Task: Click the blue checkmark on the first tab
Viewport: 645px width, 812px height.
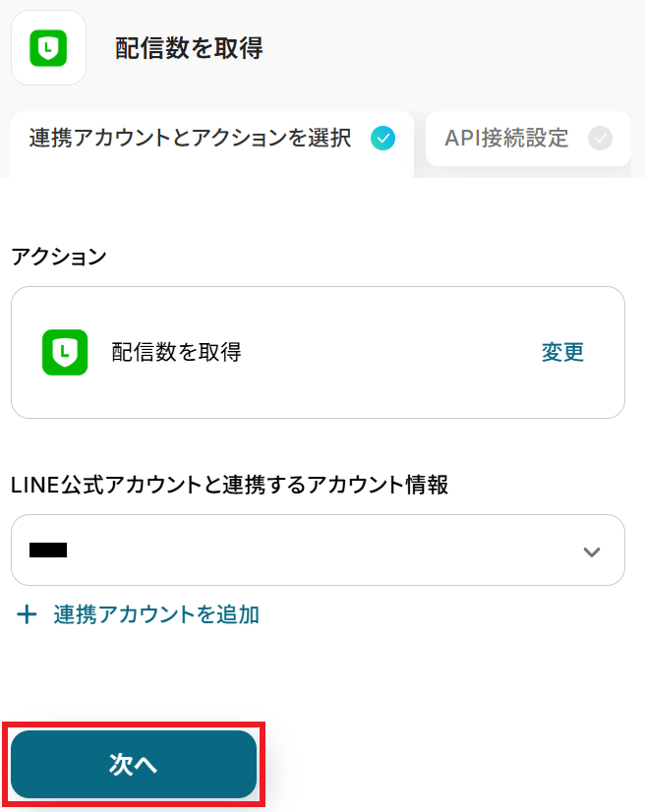Action: coord(382,139)
